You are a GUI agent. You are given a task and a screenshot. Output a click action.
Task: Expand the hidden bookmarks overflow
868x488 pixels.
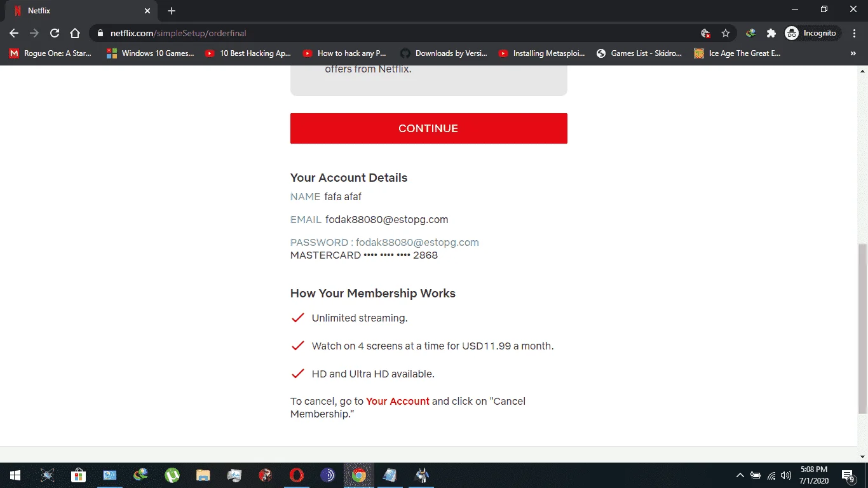point(853,53)
